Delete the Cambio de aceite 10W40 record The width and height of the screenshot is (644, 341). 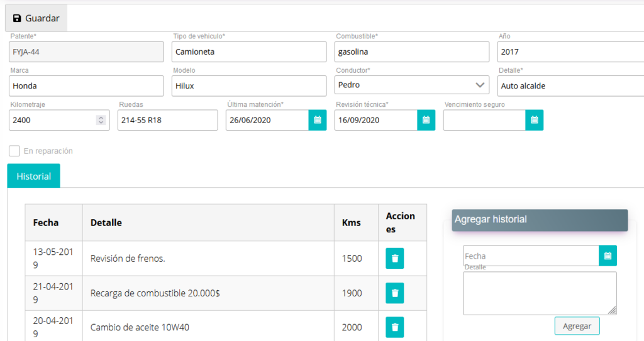point(395,327)
